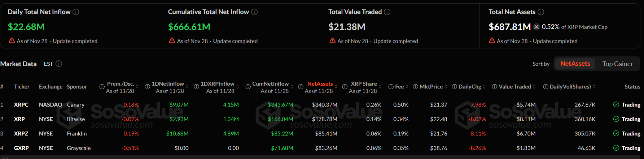Click info icon before MktPrice column
Image resolution: width=644 pixels, height=159 pixels.
click(x=416, y=87)
